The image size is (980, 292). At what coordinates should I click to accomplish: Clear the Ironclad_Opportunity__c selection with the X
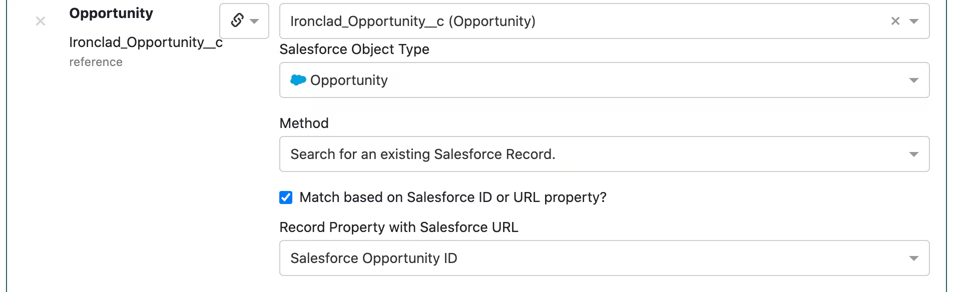pyautogui.click(x=895, y=21)
